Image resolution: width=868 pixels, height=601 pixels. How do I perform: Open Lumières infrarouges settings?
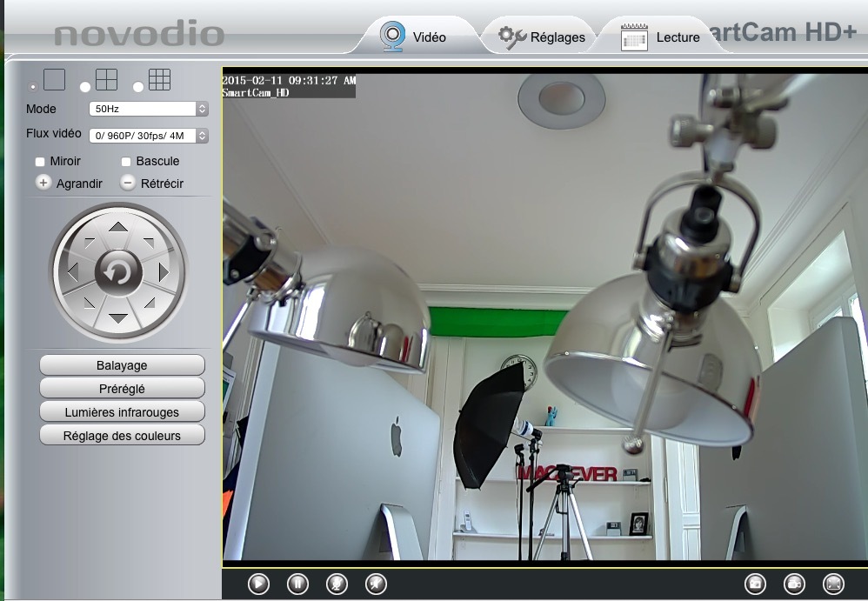pyautogui.click(x=123, y=412)
